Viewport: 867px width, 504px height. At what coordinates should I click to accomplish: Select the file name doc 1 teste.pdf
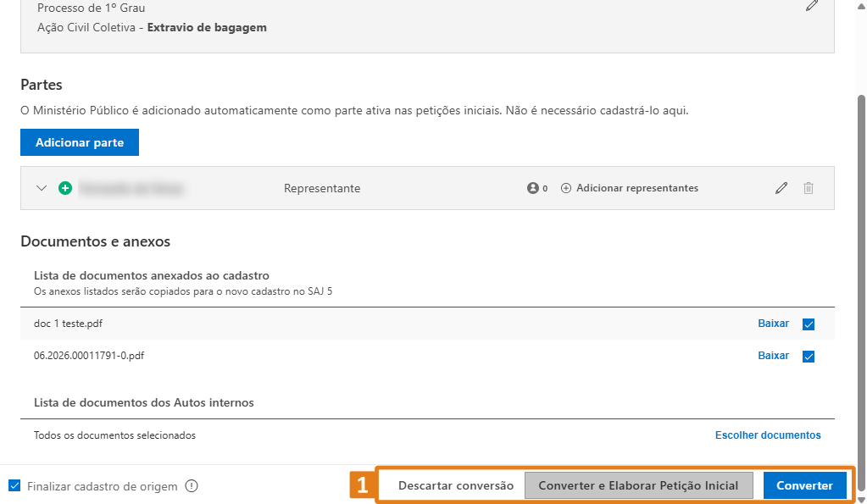click(x=68, y=324)
